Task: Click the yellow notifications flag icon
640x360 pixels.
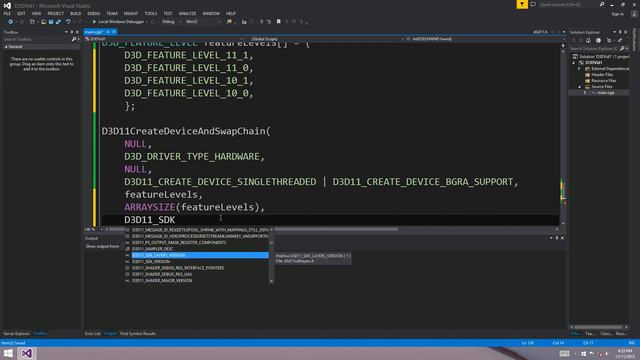Action: click(x=522, y=4)
